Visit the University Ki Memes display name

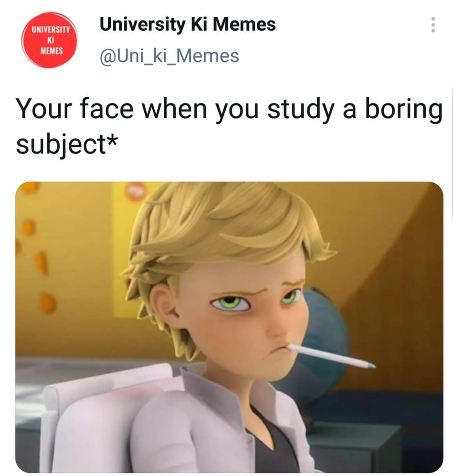coord(187,24)
